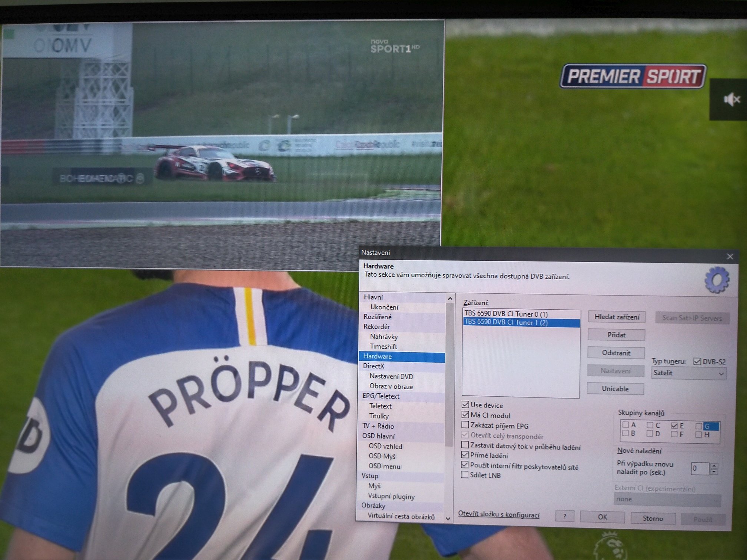Decrease retune seconds with down stepper

[714, 472]
